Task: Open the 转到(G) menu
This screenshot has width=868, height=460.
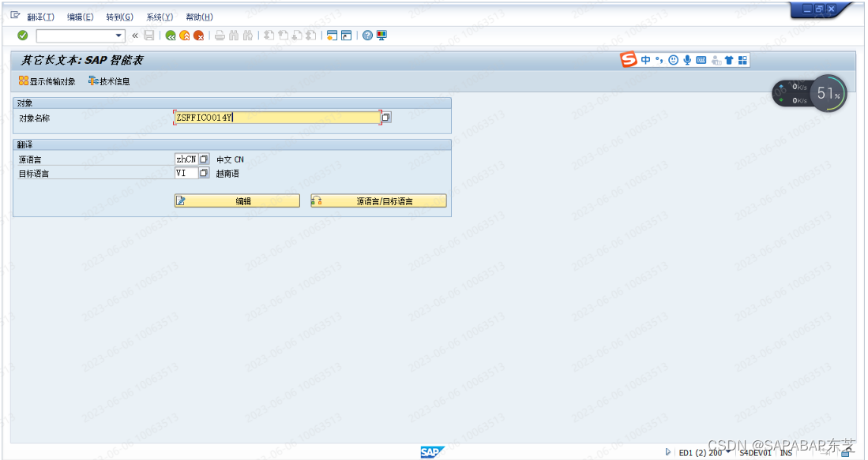Action: pos(119,17)
